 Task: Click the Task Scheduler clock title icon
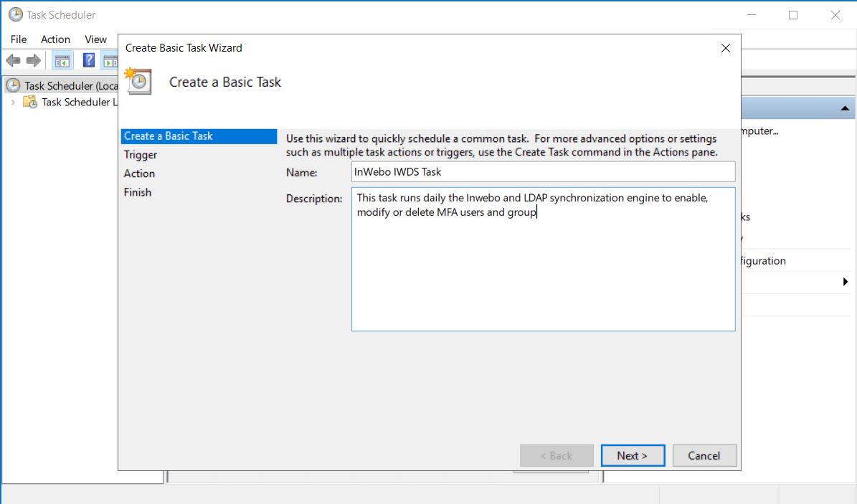click(x=15, y=14)
